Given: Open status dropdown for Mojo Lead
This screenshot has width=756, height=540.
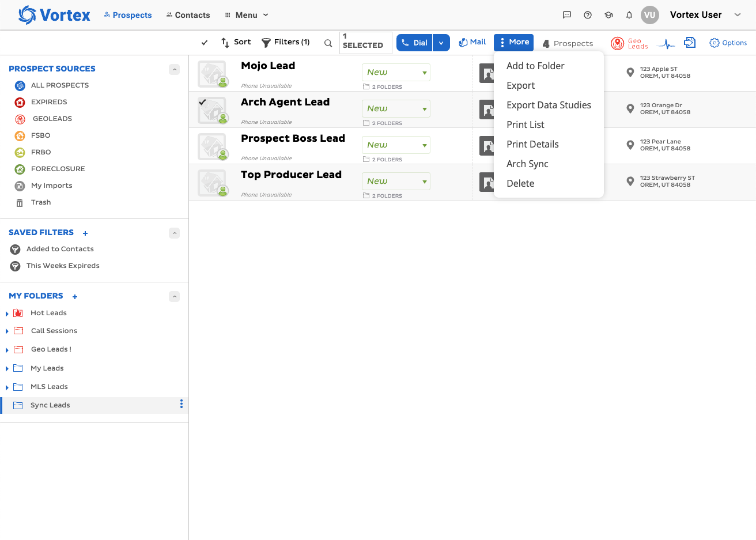Looking at the screenshot, I should 396,72.
